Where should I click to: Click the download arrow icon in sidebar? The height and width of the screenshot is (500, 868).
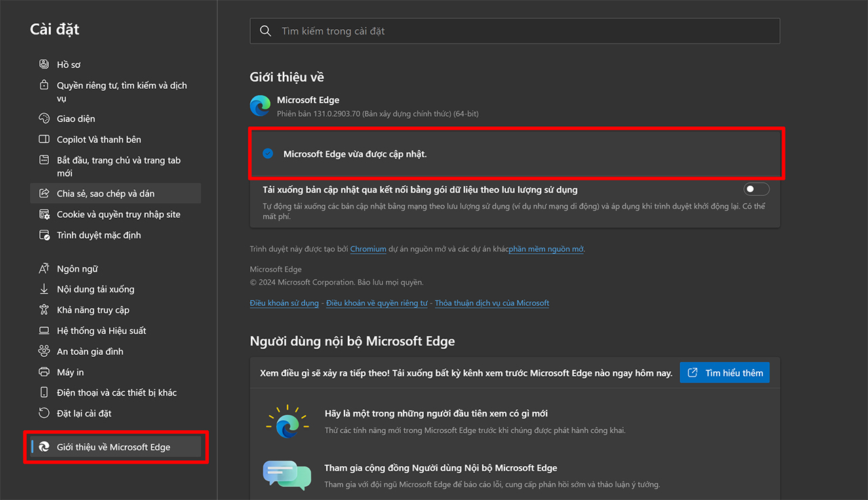(x=44, y=289)
